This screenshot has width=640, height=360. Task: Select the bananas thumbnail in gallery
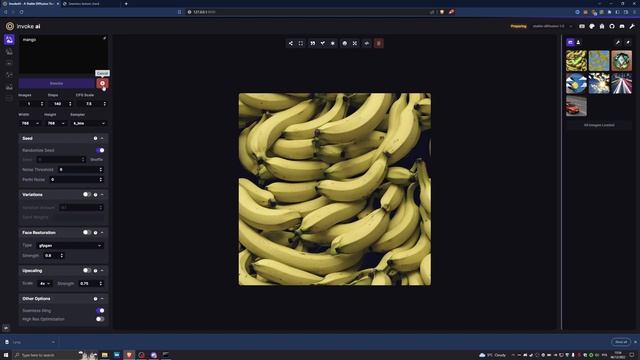pos(576,61)
